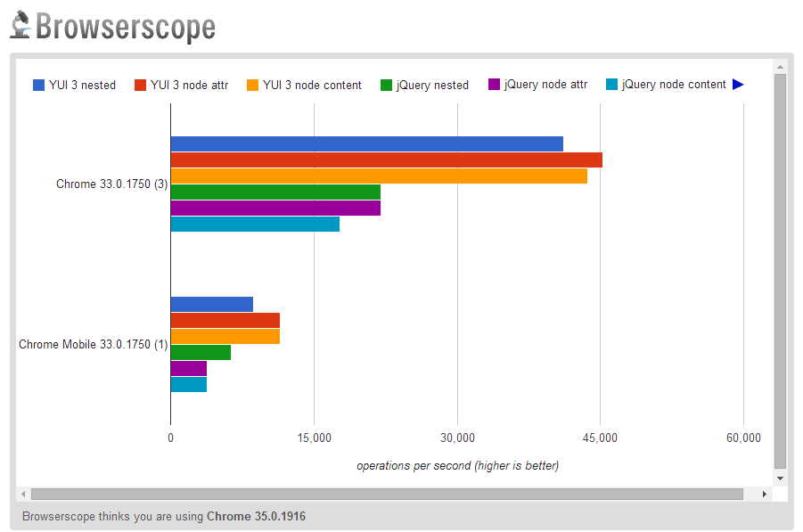Click Chrome 33 jQuery nested green bar
Viewport: 803px width, 532px height.
[x=275, y=192]
